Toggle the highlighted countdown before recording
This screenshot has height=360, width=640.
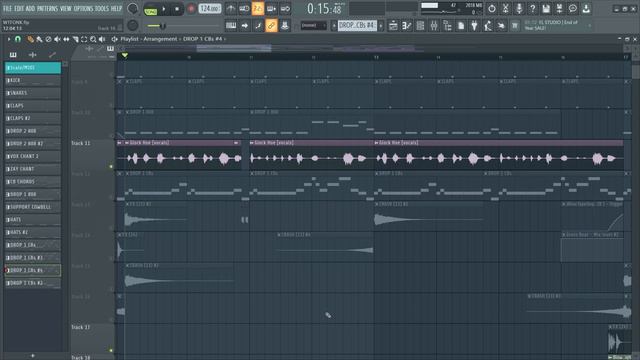tap(258, 9)
